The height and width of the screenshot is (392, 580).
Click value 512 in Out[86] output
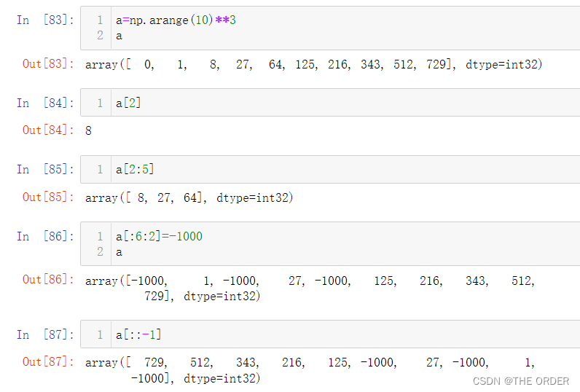point(521,281)
